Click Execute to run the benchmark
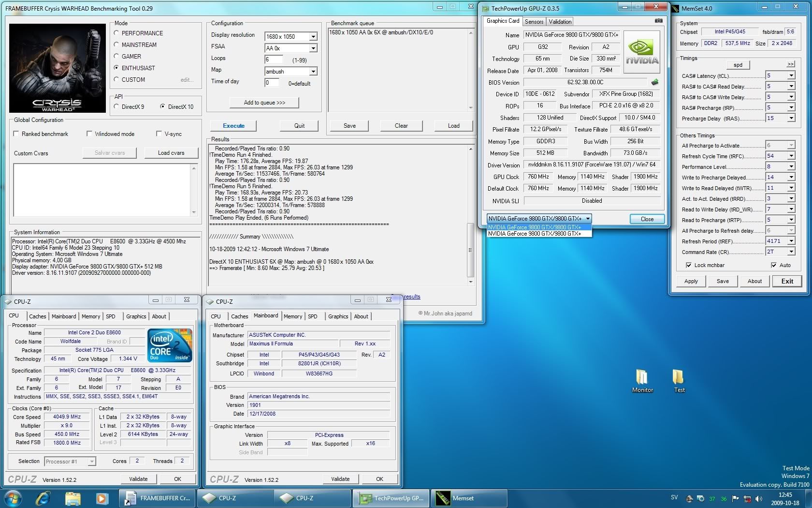 click(x=234, y=126)
